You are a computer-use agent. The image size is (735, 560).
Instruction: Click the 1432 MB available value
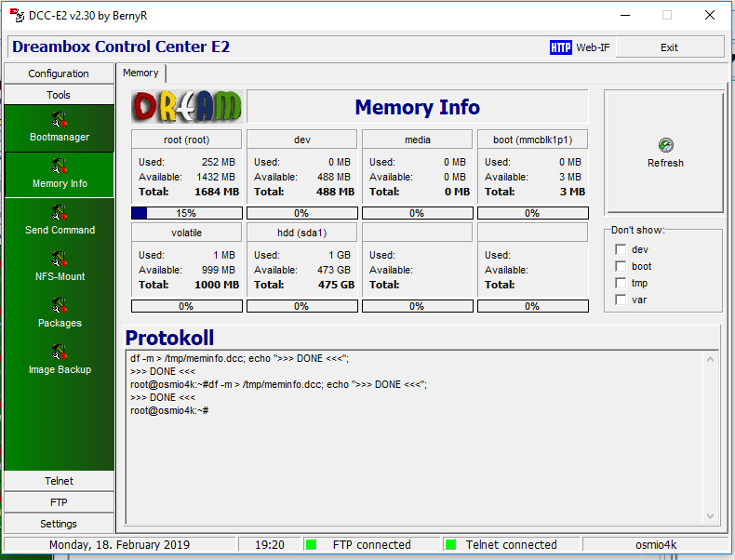[x=216, y=177]
